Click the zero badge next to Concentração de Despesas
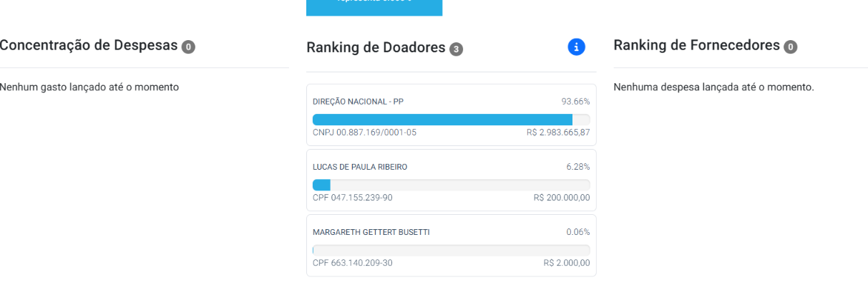868x285 pixels. 188,47
